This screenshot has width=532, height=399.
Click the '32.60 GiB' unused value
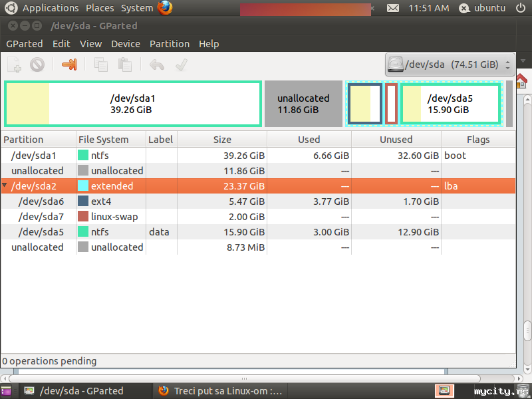(418, 156)
